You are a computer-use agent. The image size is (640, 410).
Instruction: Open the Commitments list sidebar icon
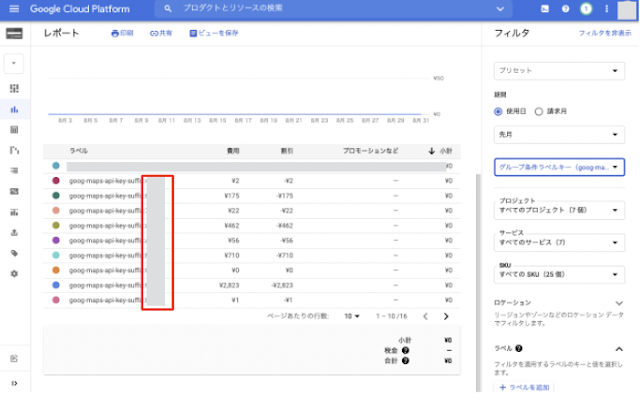pos(14,171)
